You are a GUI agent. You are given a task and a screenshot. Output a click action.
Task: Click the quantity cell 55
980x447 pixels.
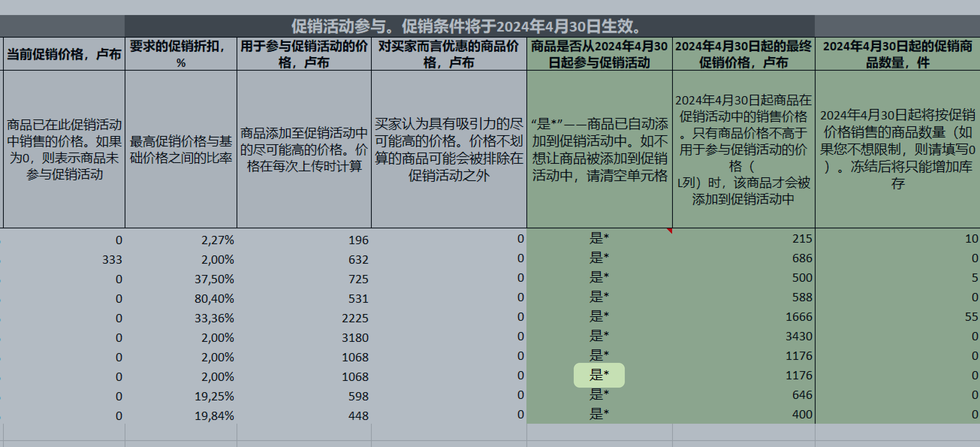pos(898,317)
